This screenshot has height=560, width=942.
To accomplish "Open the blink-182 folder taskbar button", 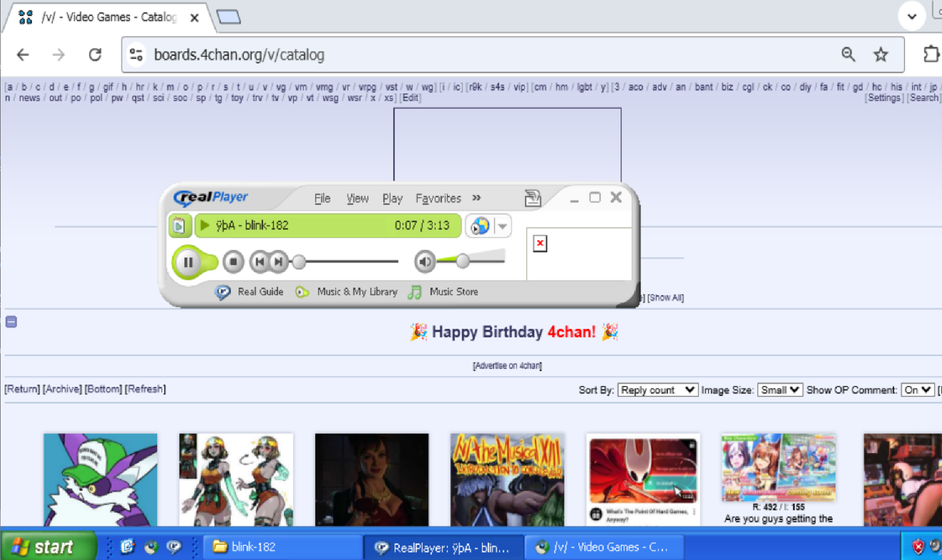I will click(x=283, y=547).
